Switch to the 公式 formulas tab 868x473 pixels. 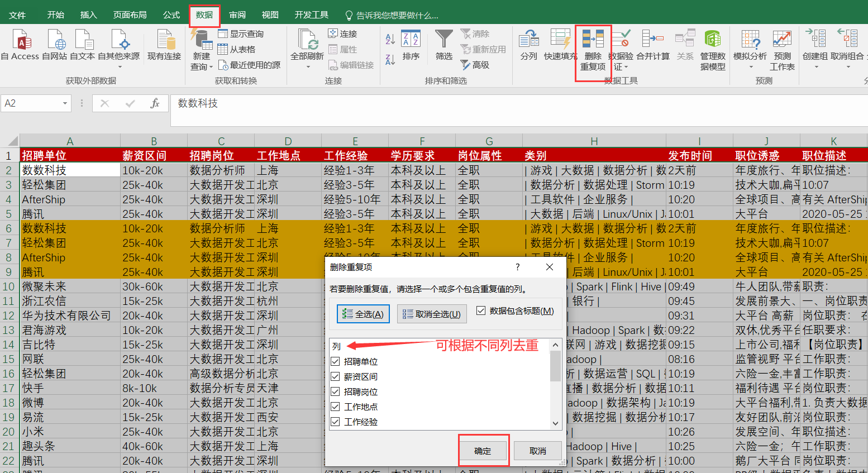171,15
